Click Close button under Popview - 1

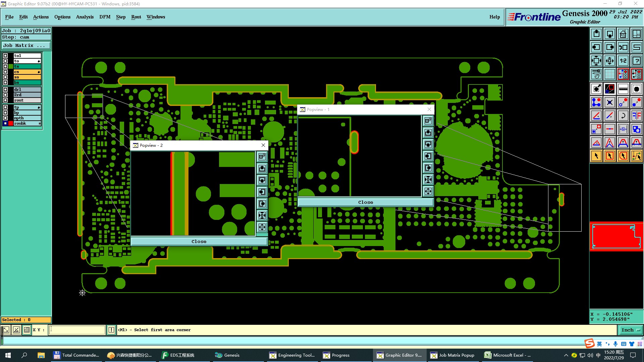coord(365,202)
